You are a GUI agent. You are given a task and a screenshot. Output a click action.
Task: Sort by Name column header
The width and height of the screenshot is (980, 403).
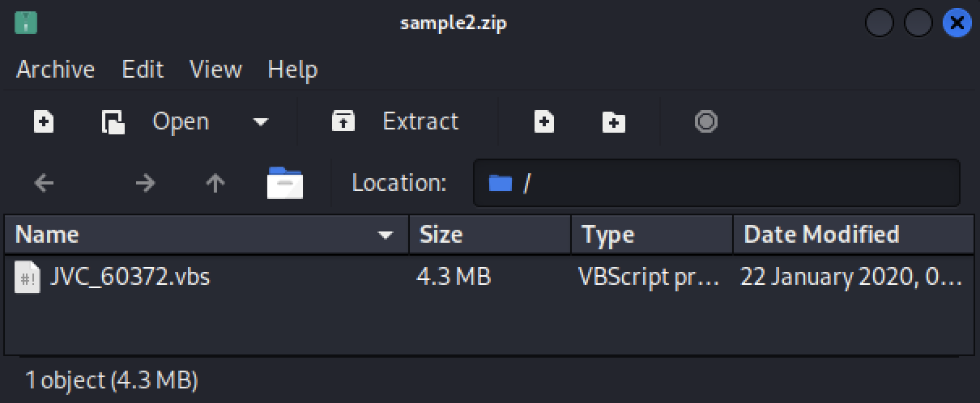207,235
